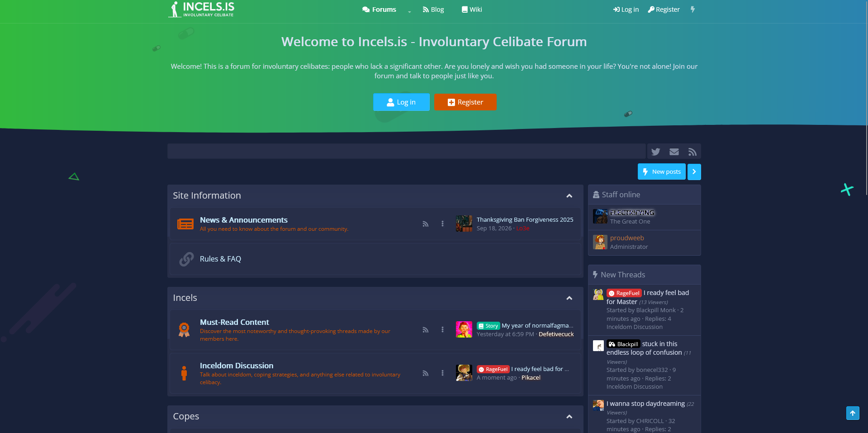Click the scroll-to-top arrow button
This screenshot has width=868, height=433.
pyautogui.click(x=853, y=413)
